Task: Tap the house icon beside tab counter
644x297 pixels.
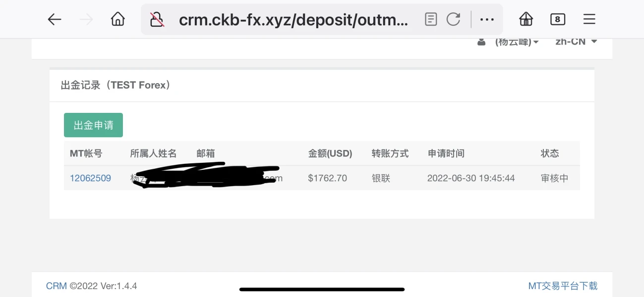Action: (526, 19)
